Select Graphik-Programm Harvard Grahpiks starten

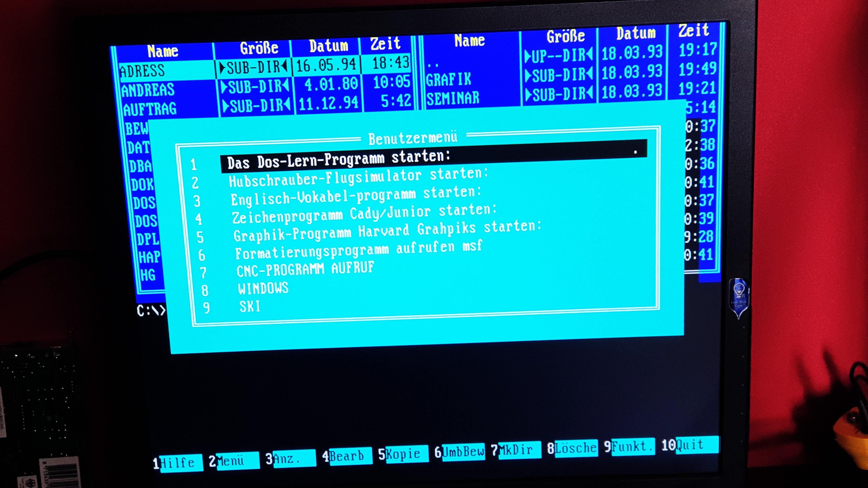point(387,231)
